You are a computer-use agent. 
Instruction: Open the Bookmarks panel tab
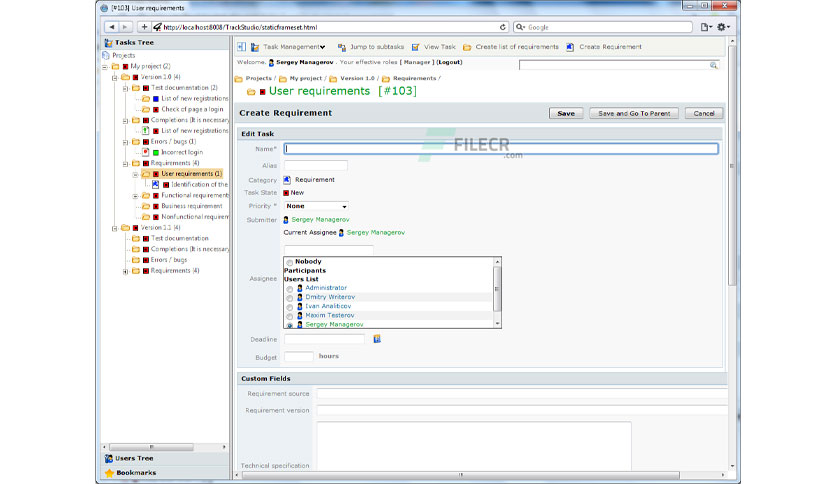[166, 473]
